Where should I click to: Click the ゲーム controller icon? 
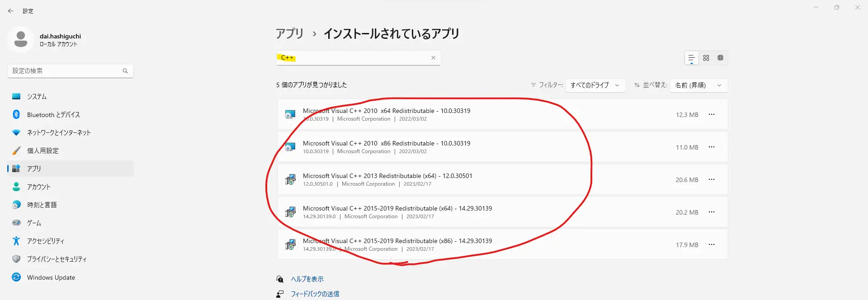16,222
